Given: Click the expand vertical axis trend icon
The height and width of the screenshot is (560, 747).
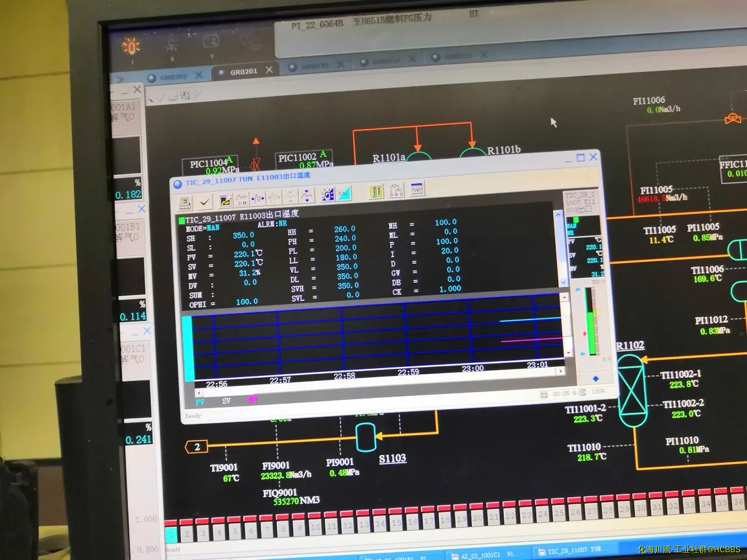Looking at the screenshot, I should coord(307,195).
